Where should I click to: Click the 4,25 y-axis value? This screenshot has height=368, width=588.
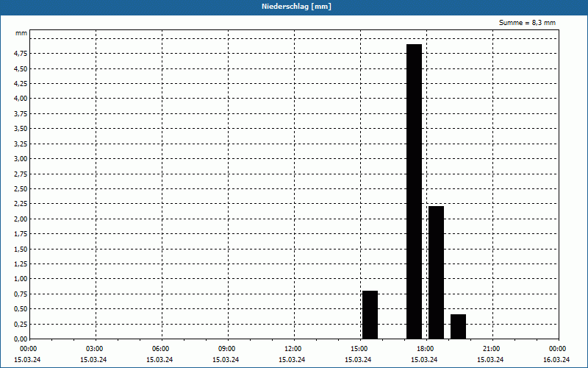[x=21, y=84]
